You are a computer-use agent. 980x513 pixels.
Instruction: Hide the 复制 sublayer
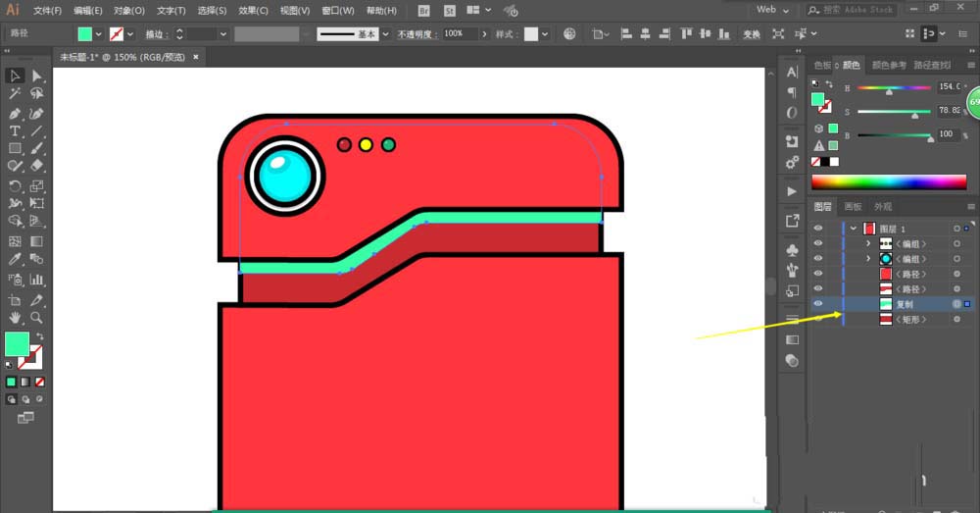(x=818, y=303)
